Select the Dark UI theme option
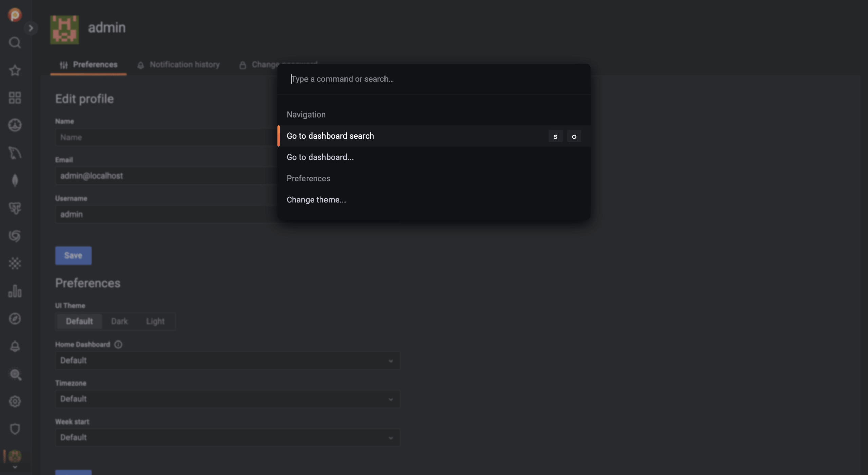The image size is (868, 475). coord(119,321)
